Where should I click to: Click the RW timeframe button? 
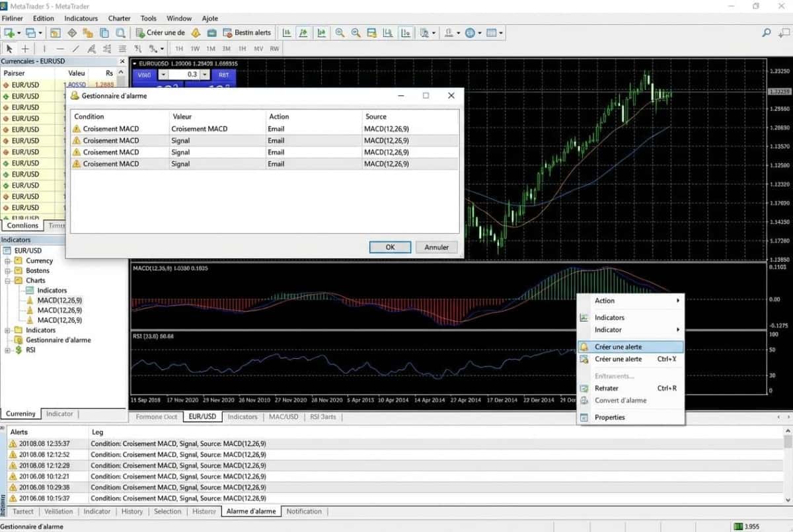coord(274,48)
